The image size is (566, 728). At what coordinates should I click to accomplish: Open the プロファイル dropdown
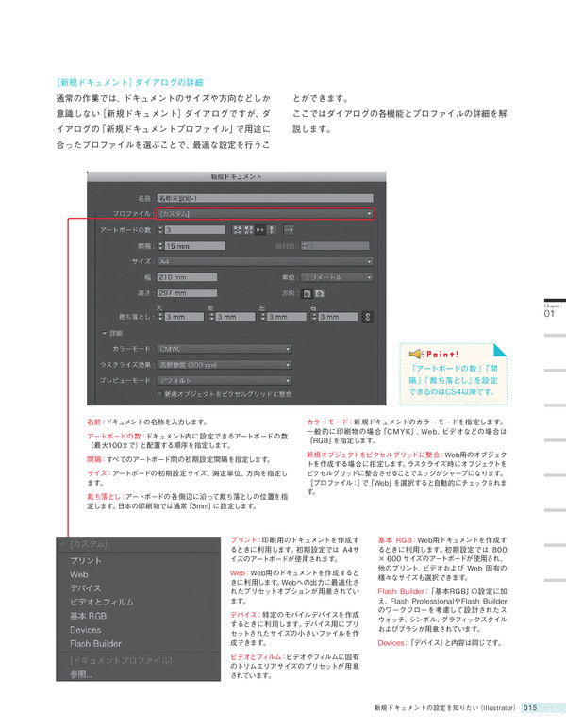(x=265, y=214)
